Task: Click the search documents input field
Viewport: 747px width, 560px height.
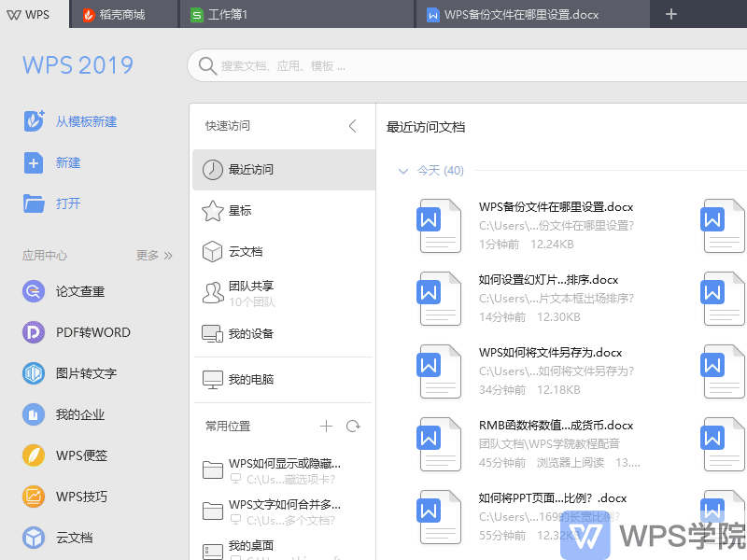Action: [467, 66]
